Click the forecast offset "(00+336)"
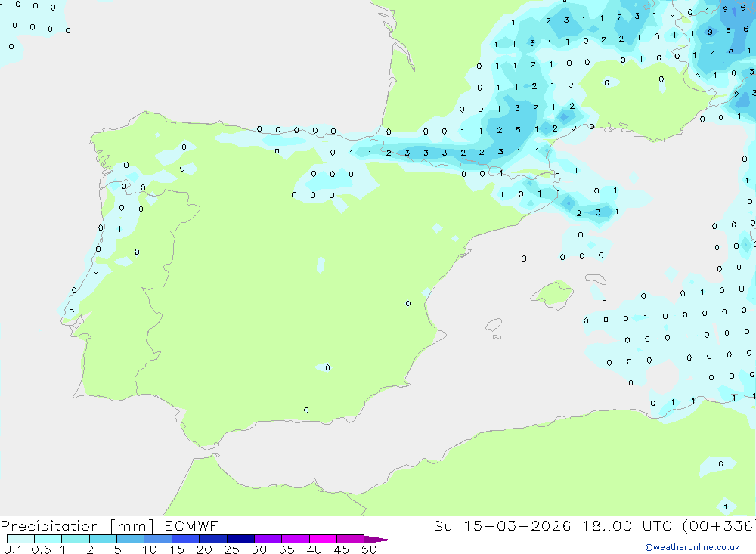This screenshot has height=554, width=756. click(720, 526)
